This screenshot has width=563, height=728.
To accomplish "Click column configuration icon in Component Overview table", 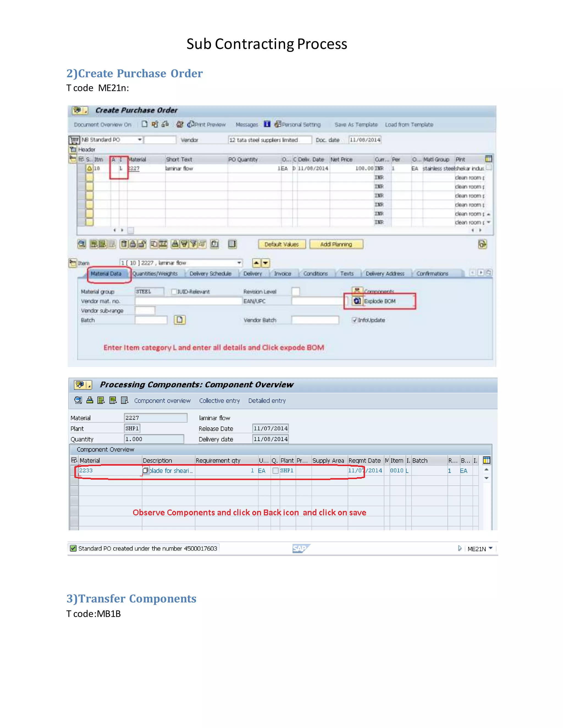I will [x=487, y=460].
